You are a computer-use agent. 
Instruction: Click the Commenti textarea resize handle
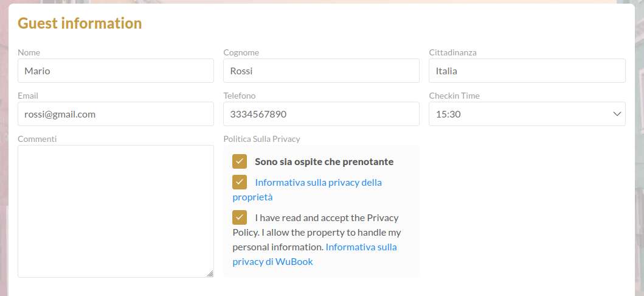tap(210, 273)
